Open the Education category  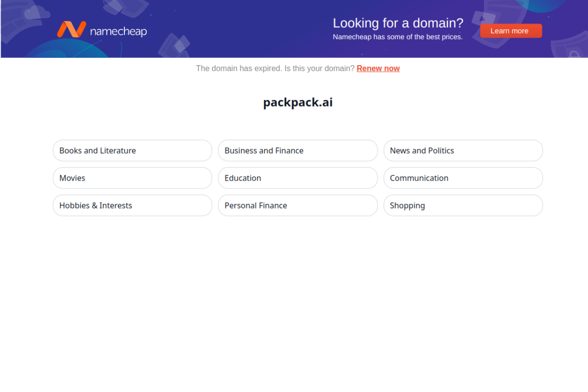tap(298, 178)
